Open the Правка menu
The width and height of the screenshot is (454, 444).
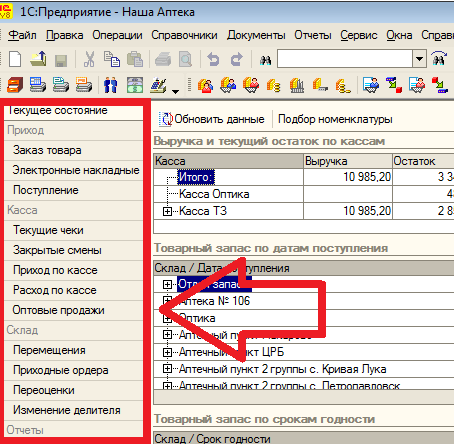click(65, 35)
